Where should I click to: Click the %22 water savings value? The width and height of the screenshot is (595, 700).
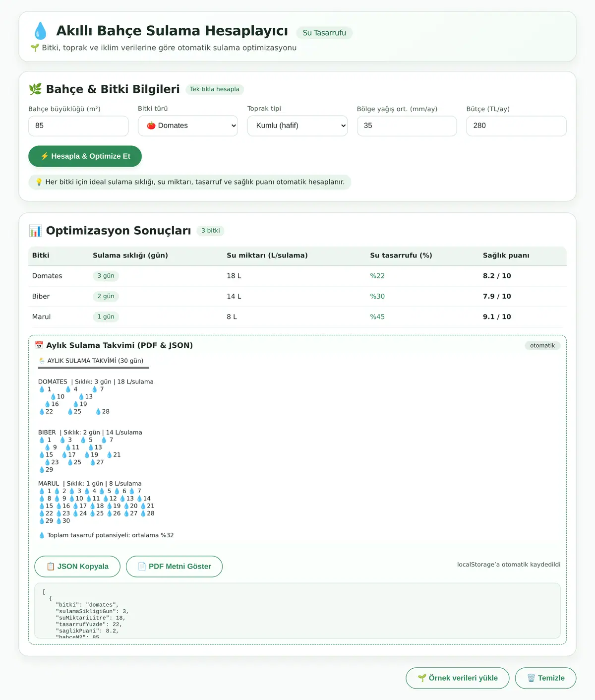(x=377, y=276)
